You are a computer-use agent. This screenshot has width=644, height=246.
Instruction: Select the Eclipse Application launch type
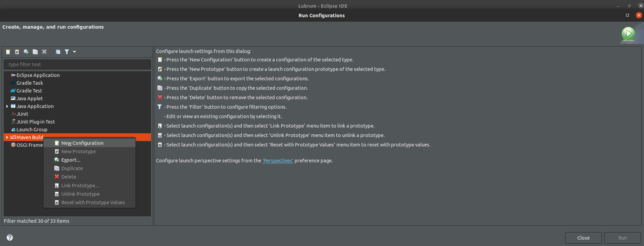[x=38, y=75]
